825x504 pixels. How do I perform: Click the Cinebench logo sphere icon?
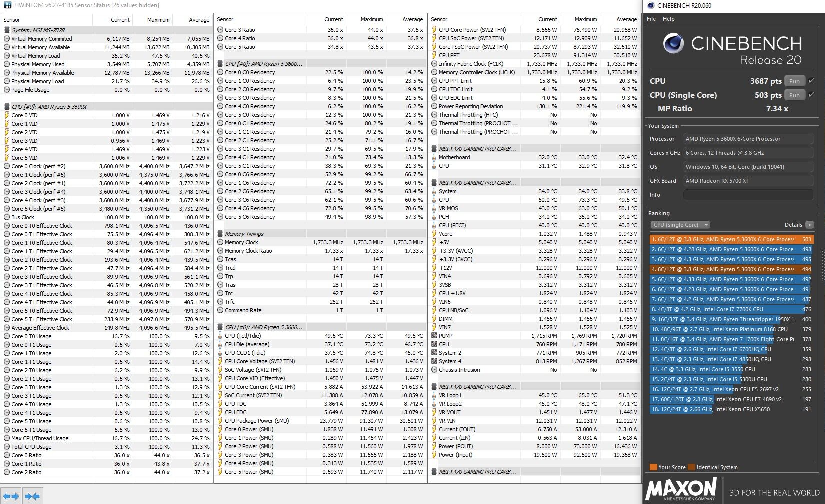coord(673,44)
